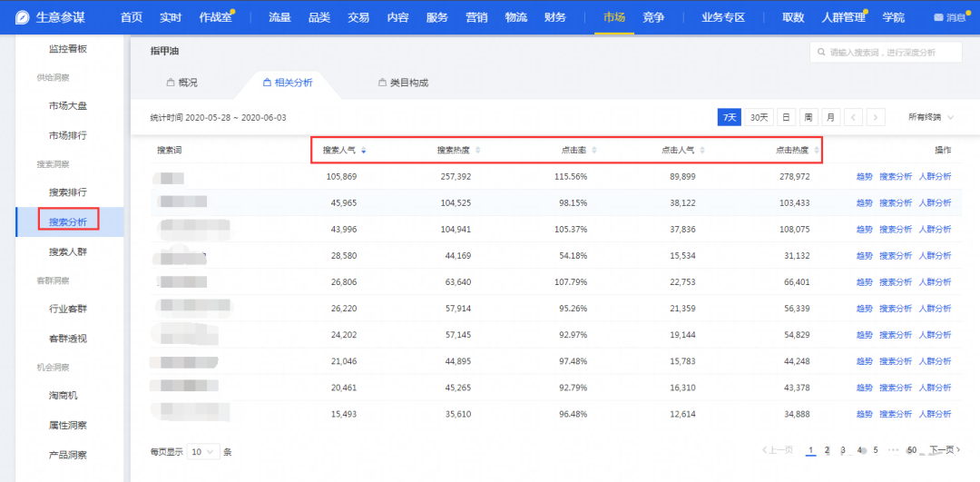Open 产品洞察 in the sidebar
The height and width of the screenshot is (482, 980).
(x=68, y=455)
